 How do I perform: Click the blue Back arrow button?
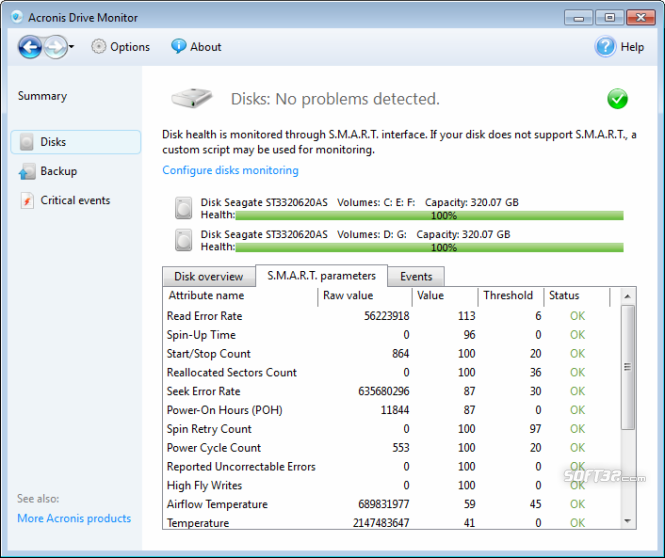30,47
